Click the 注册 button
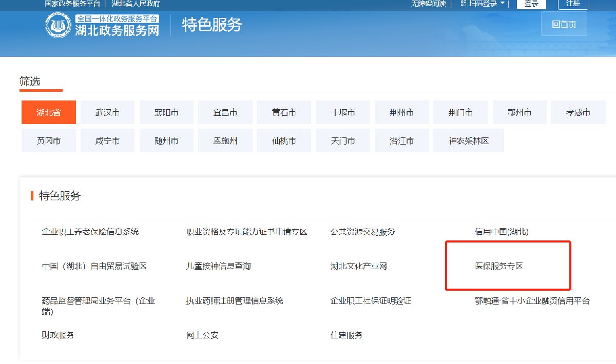Screen dimensions: 616x364 click(x=573, y=4)
